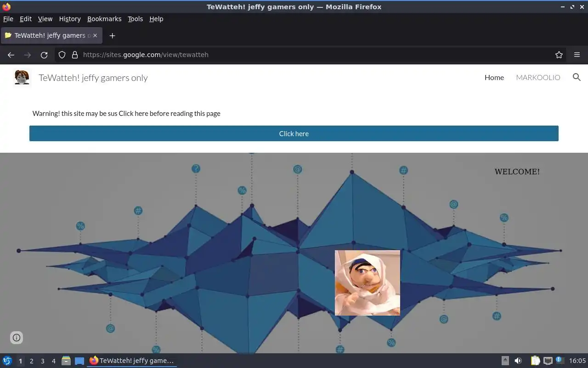Open the system start menu
The width and height of the screenshot is (588, 368).
[x=7, y=361]
